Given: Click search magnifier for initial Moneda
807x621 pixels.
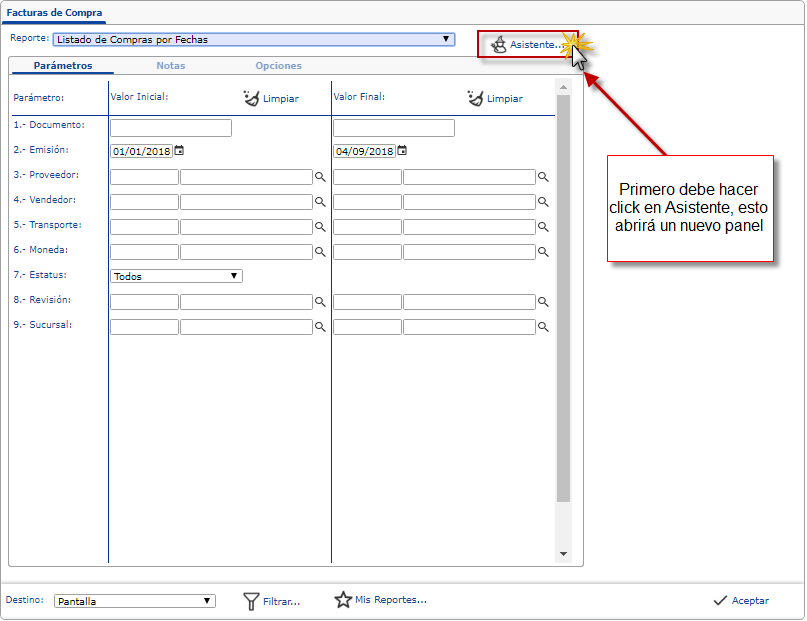Looking at the screenshot, I should (x=321, y=252).
